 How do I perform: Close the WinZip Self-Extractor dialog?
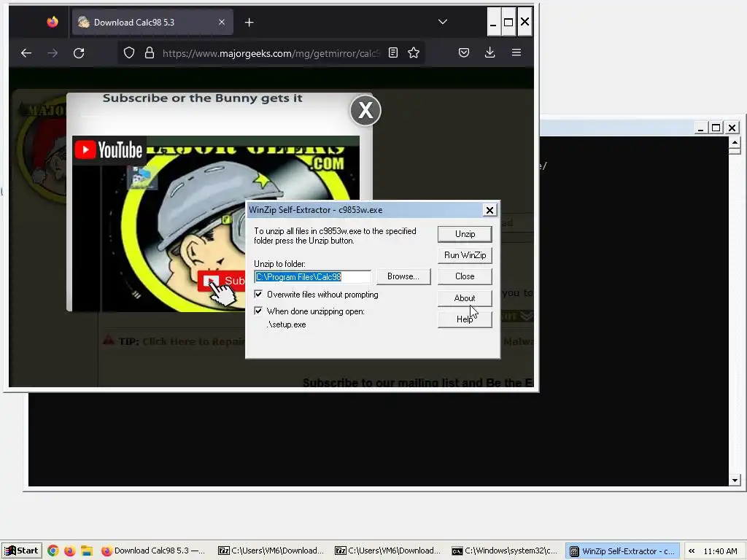pos(489,210)
